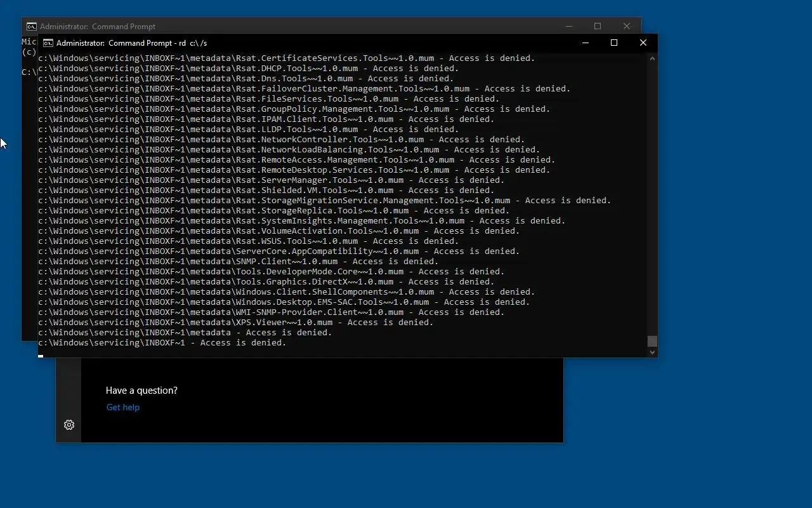Maximize the front Command Prompt window
Image resolution: width=812 pixels, height=508 pixels.
(x=614, y=43)
